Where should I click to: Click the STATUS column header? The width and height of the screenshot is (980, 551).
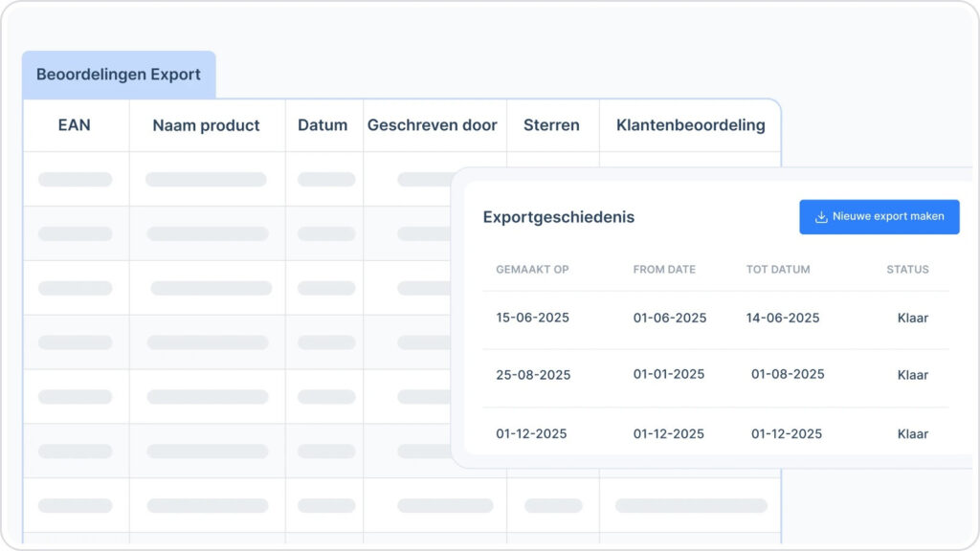click(907, 270)
